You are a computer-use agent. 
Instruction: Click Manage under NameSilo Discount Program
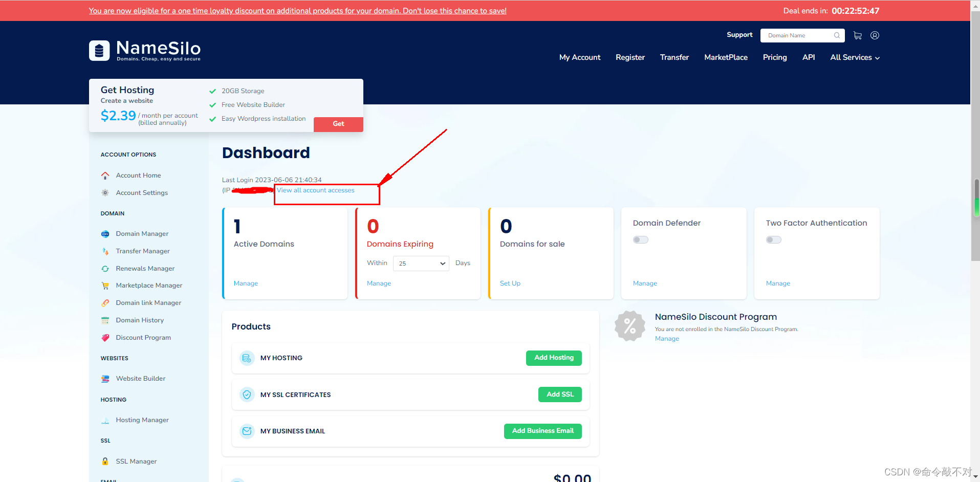click(667, 339)
